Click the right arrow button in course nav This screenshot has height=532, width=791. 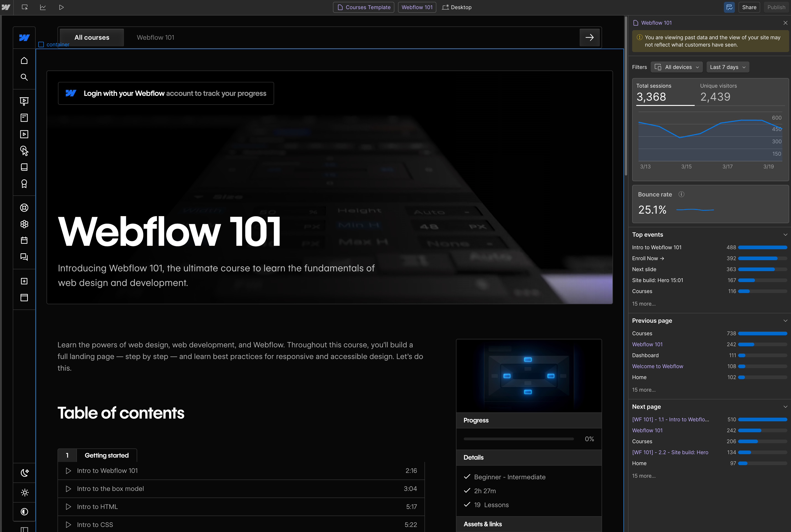point(589,37)
